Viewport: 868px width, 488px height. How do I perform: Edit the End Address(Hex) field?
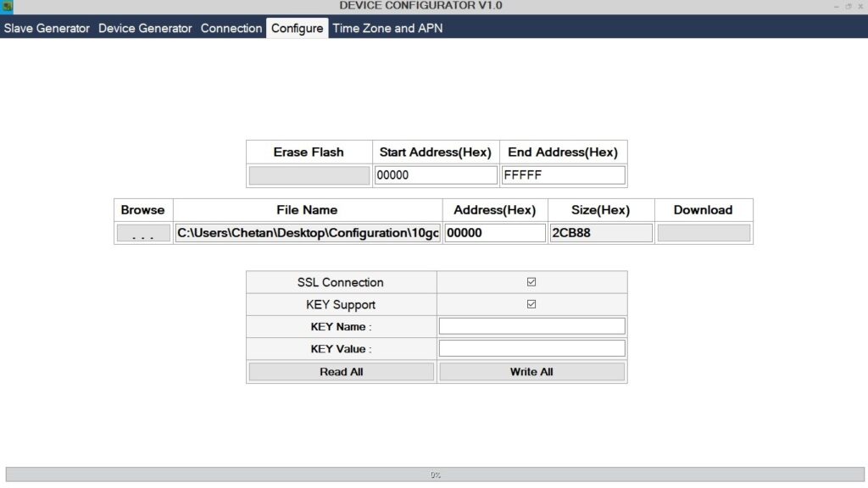click(563, 175)
